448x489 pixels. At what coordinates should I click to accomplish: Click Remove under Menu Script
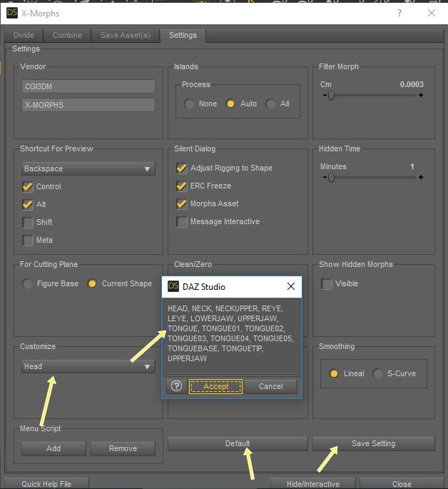123,448
